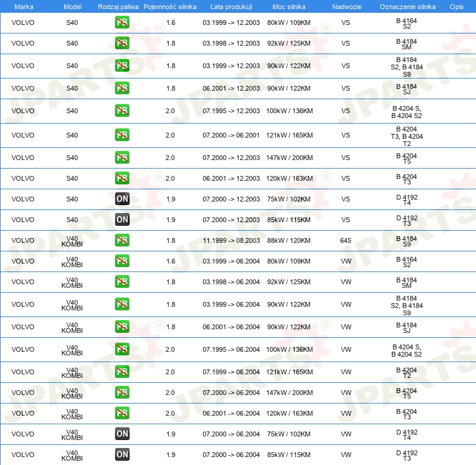The width and height of the screenshot is (476, 465).
Task: Click engine code B 4164 S2 in S40 row
Action: coord(407,23)
